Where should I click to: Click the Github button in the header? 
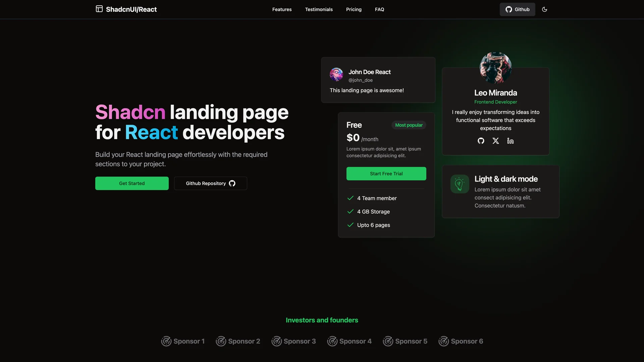tap(518, 9)
